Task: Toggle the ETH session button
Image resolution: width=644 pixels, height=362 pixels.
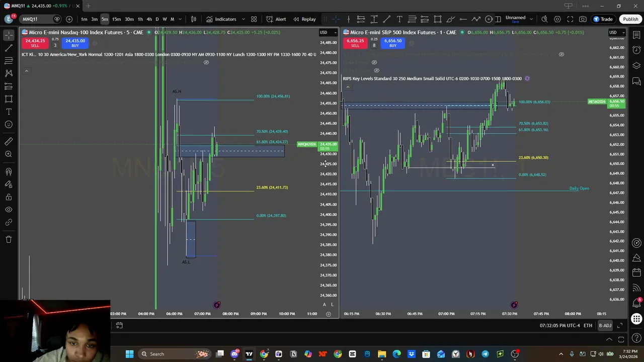Action: click(588, 326)
